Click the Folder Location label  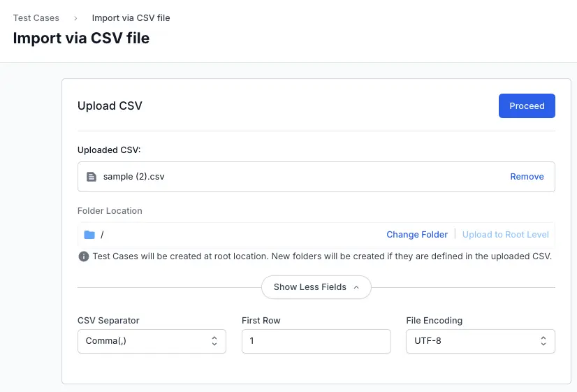(x=110, y=211)
